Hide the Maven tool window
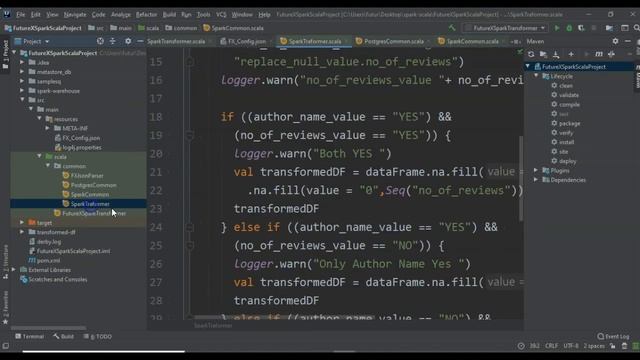Screen dimensions: 640x360 click(x=628, y=41)
